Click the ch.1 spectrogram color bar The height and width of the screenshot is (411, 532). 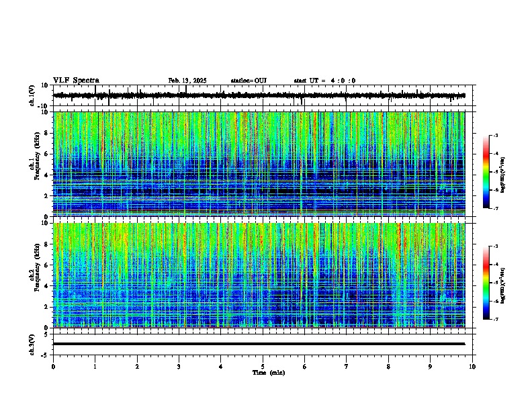click(x=486, y=172)
